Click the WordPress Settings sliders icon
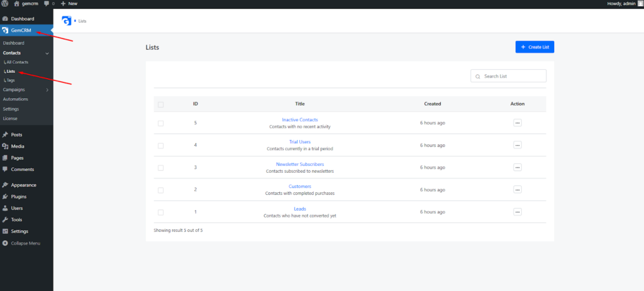644x291 pixels. 5,231
